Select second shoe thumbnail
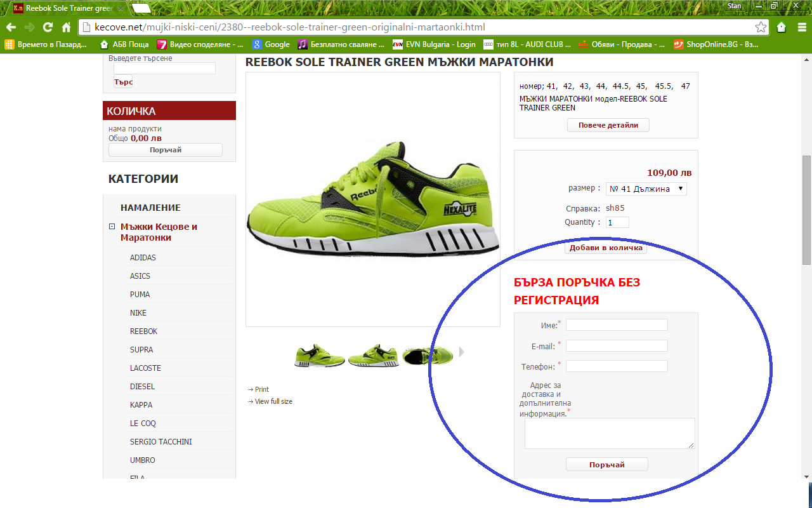Image resolution: width=812 pixels, height=508 pixels. (x=373, y=356)
